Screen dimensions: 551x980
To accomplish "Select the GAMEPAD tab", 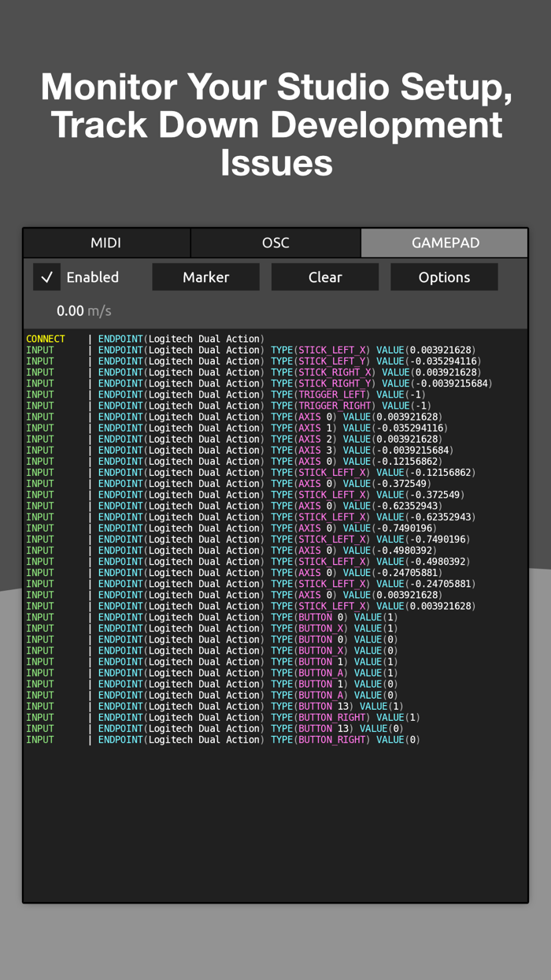I will (444, 243).
